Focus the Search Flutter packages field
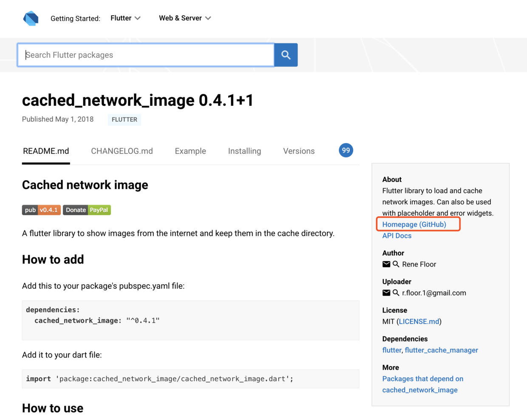The height and width of the screenshot is (420, 527). point(146,55)
